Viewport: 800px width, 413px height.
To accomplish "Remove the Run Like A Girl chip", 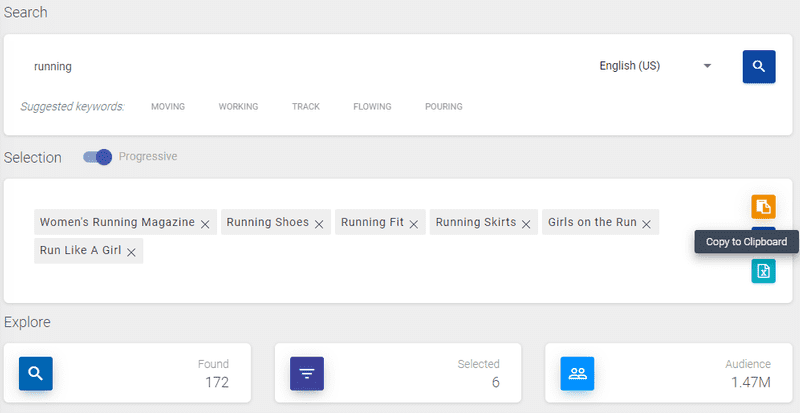I will (x=131, y=253).
